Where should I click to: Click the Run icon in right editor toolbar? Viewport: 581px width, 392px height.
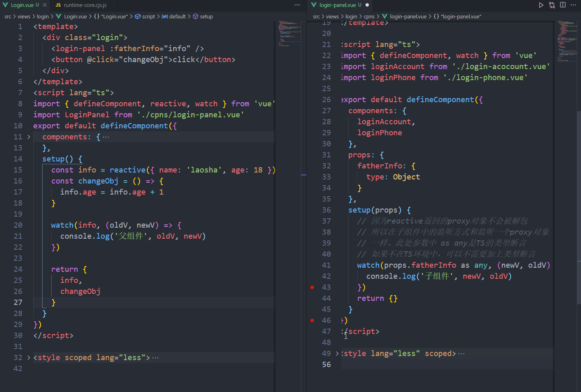541,5
